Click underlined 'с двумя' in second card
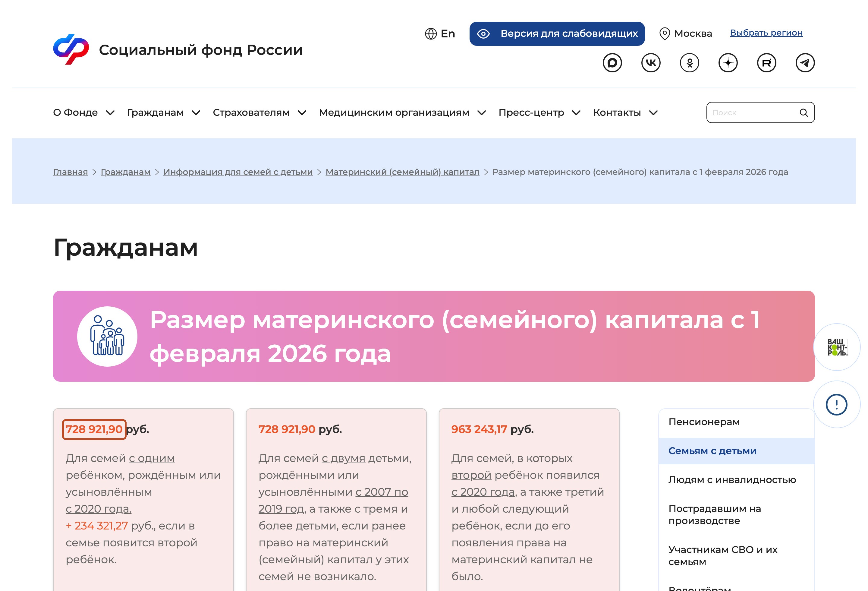The height and width of the screenshot is (591, 868). tap(343, 458)
